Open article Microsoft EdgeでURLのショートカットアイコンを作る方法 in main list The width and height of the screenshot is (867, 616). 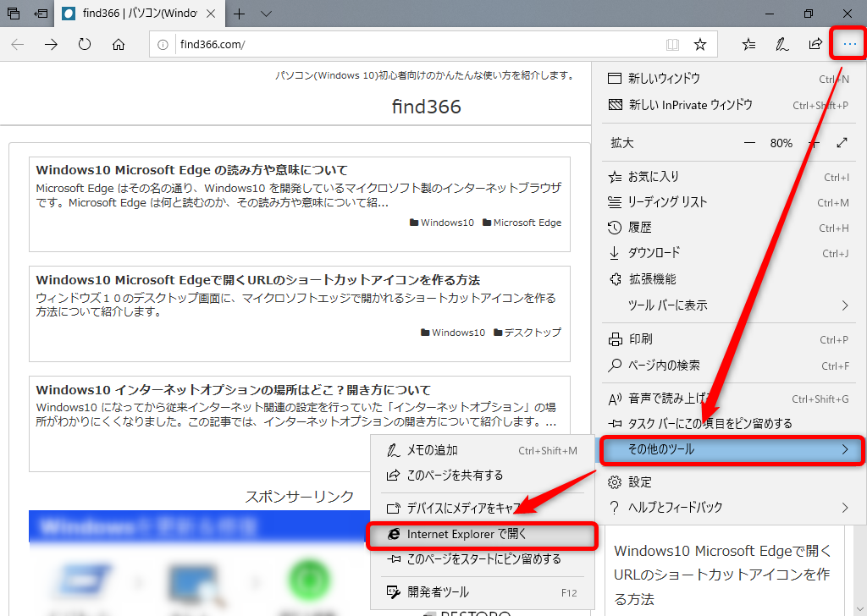(257, 279)
